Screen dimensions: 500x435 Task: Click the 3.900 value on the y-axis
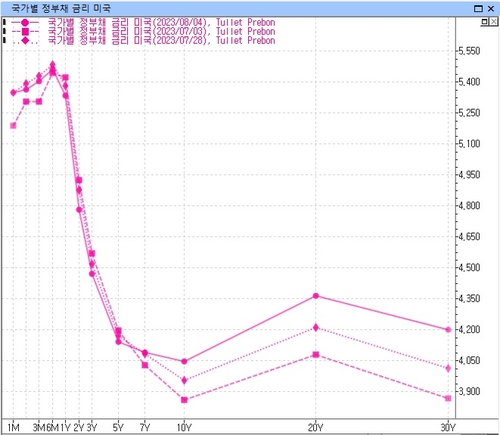pos(469,391)
